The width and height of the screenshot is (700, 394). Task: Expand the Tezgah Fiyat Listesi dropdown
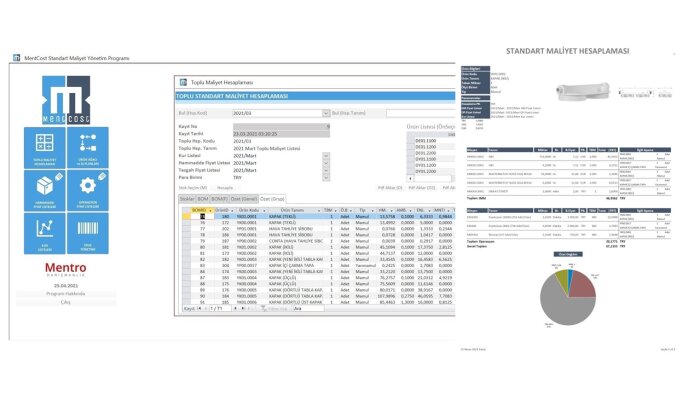click(326, 170)
